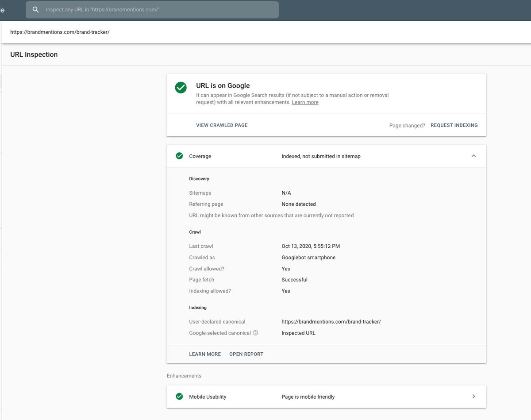Image resolution: width=531 pixels, height=420 pixels.
Task: Click the Crawl subsection heading
Action: coord(195,232)
